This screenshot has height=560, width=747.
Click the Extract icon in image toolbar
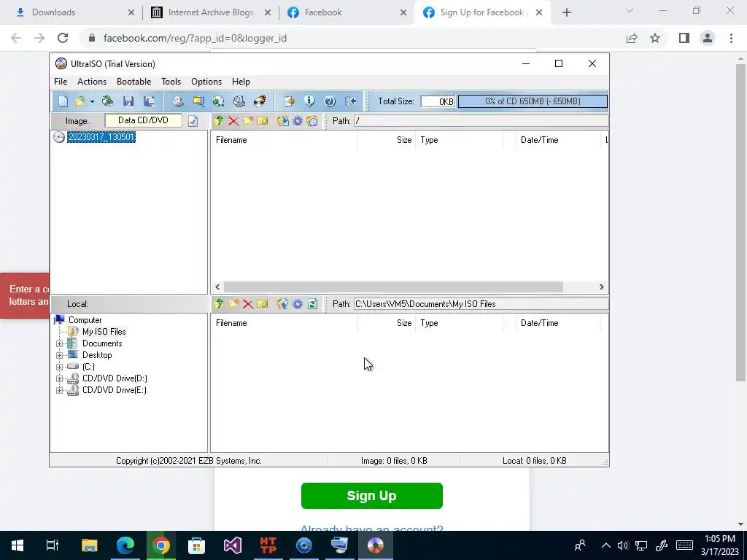coord(283,121)
